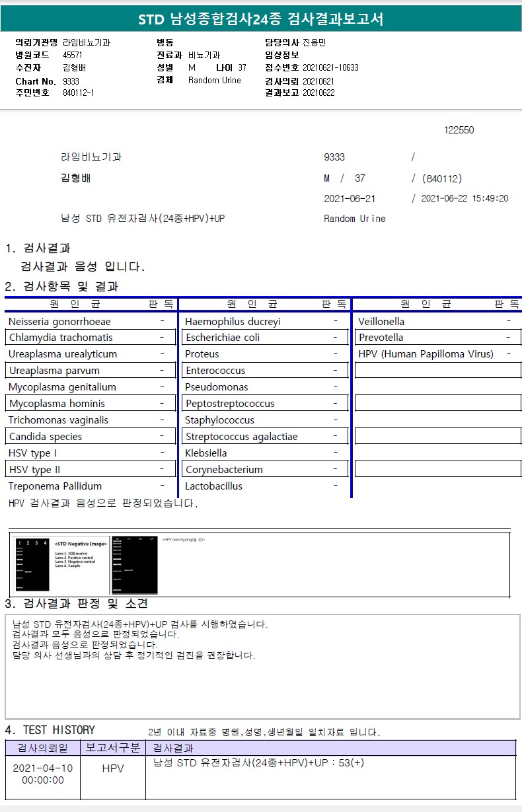Screen dimensions: 522x812
Task: Click the report title banner
Action: (261, 19)
